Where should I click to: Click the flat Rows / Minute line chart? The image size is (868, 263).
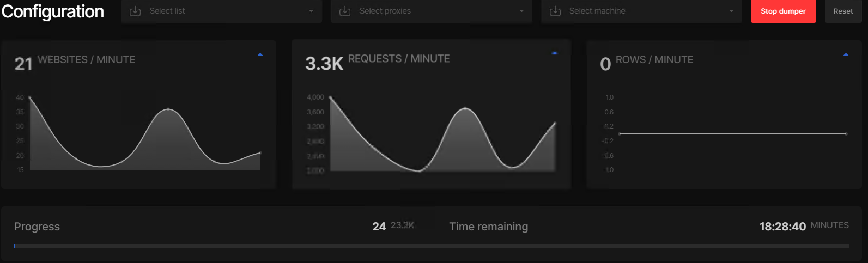click(x=733, y=133)
